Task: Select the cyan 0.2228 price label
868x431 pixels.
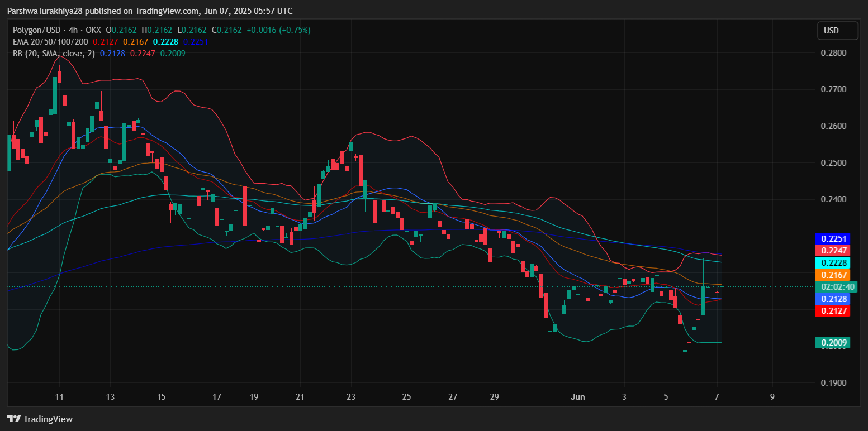Action: click(x=832, y=263)
